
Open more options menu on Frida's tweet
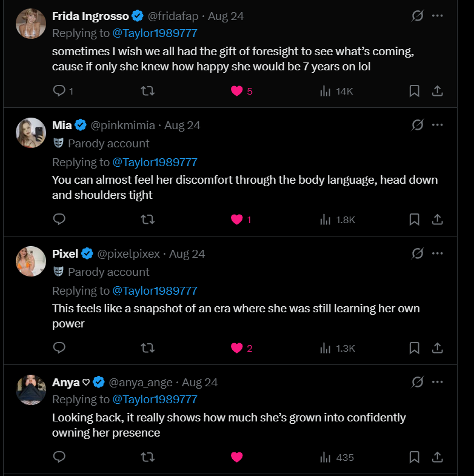(x=438, y=16)
